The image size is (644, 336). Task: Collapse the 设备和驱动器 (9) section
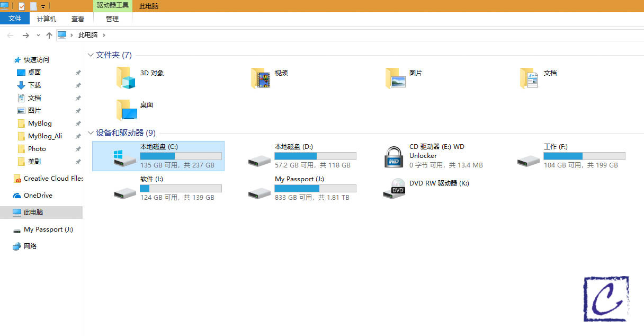[x=91, y=133]
